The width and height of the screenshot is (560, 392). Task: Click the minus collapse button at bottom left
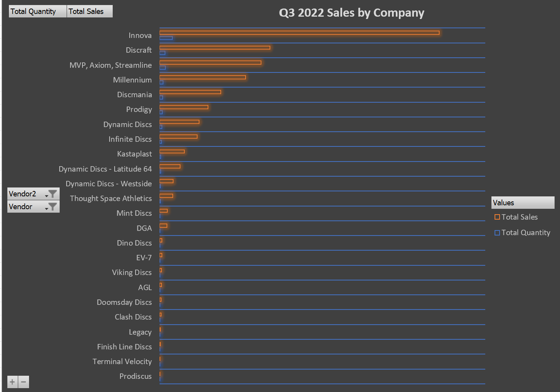pyautogui.click(x=24, y=382)
